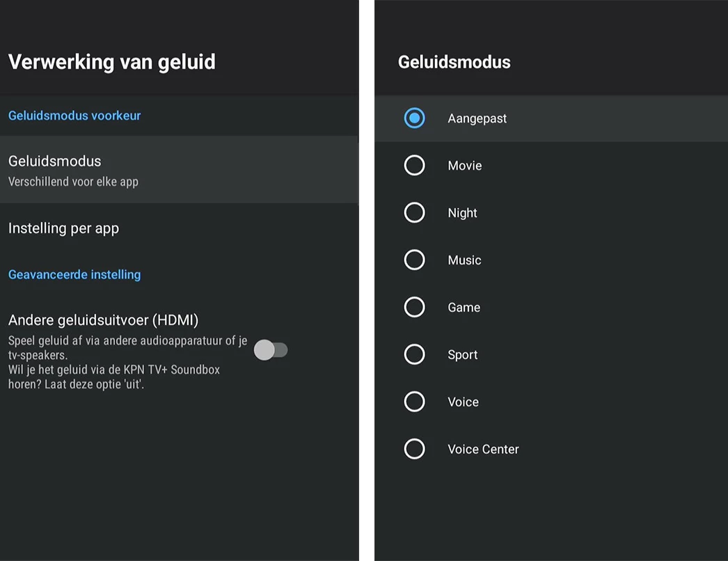
Task: Choose the Night sound mode radio
Action: [414, 213]
